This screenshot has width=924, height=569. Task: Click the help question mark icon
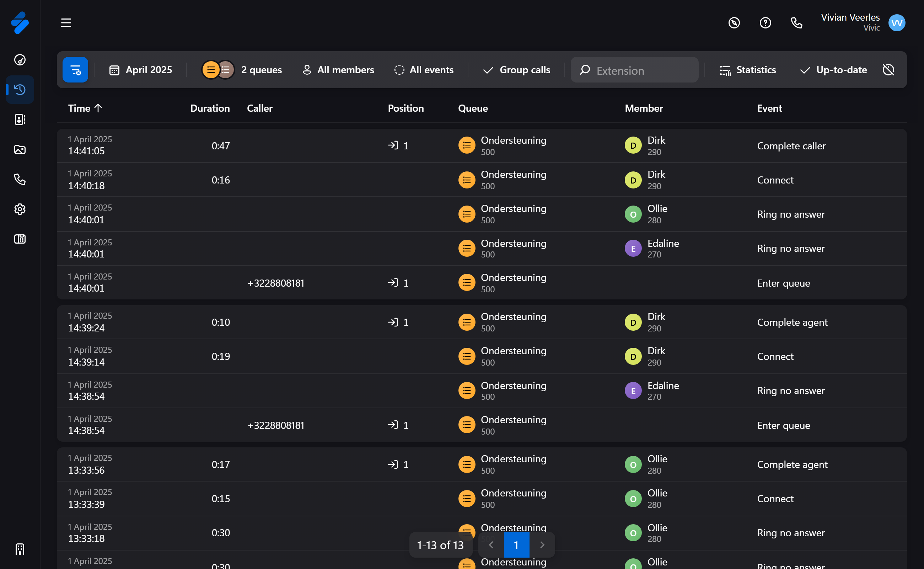(x=765, y=23)
